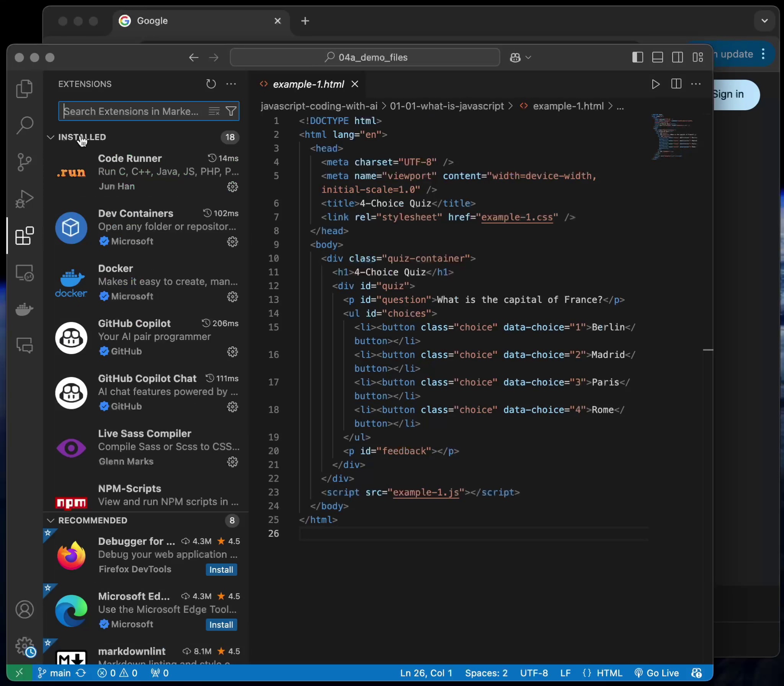Open a new browser tab

click(305, 21)
